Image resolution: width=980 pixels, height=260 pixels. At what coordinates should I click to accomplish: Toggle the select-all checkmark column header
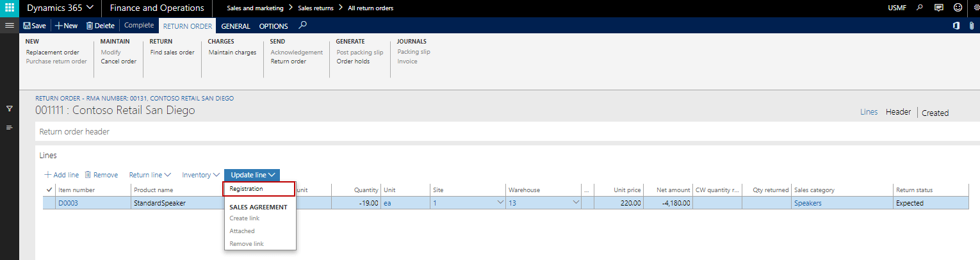pyautogui.click(x=49, y=190)
